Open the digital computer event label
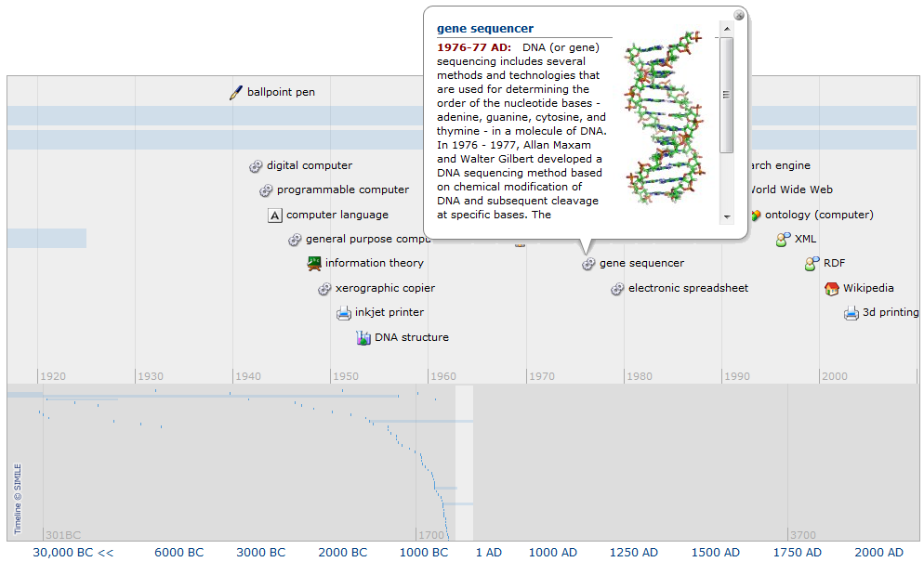 pyautogui.click(x=310, y=165)
